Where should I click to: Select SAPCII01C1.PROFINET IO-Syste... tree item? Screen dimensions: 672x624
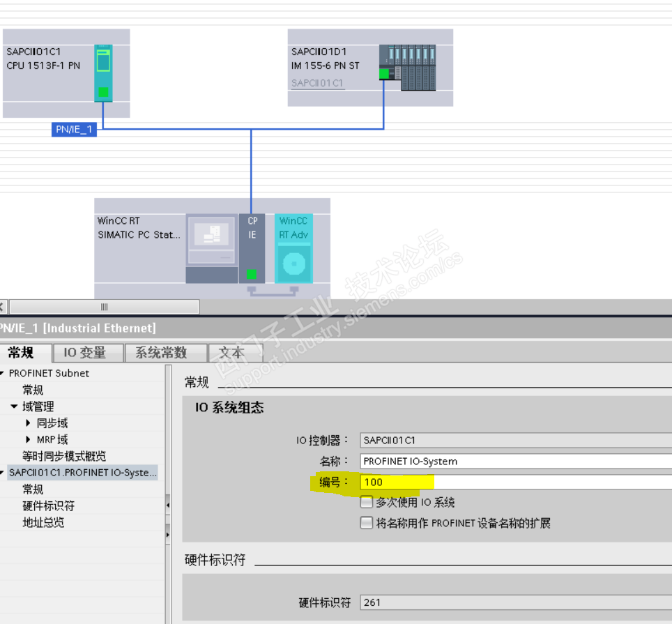[83, 472]
